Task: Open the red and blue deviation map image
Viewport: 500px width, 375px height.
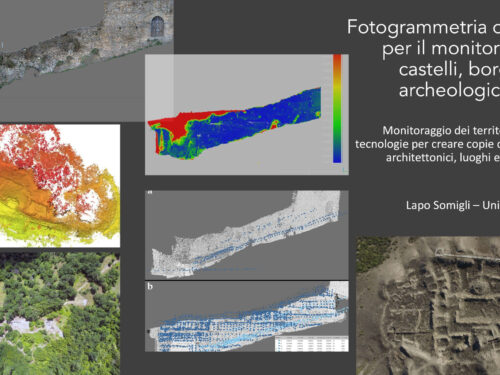Action: pyautogui.click(x=247, y=115)
